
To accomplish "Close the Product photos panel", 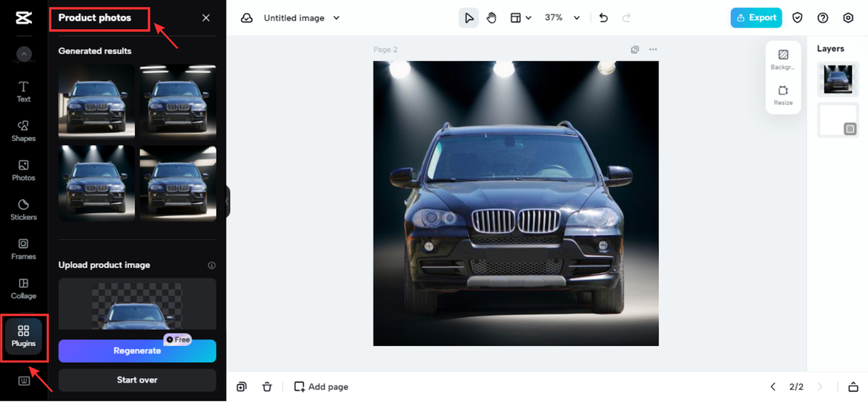I will pyautogui.click(x=206, y=18).
